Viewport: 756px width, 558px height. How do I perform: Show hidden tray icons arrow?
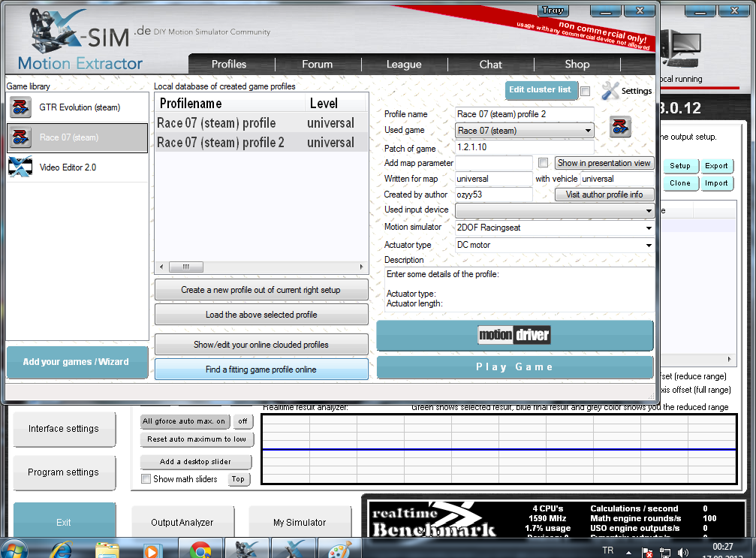click(628, 552)
